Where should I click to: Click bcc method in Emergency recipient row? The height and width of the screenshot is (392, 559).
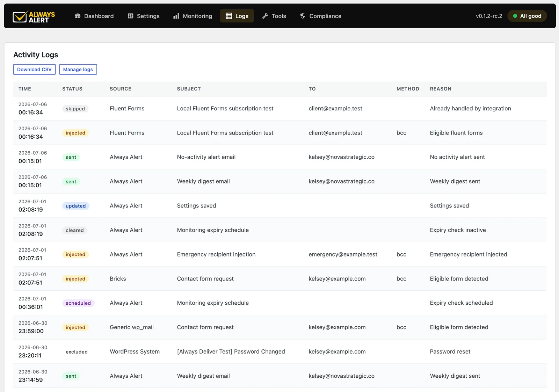(x=401, y=254)
